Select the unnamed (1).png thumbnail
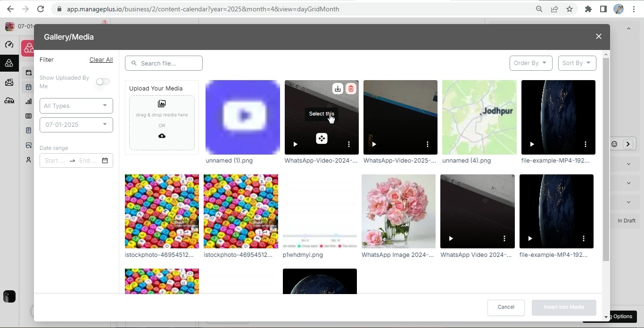The width and height of the screenshot is (644, 328). tap(243, 117)
